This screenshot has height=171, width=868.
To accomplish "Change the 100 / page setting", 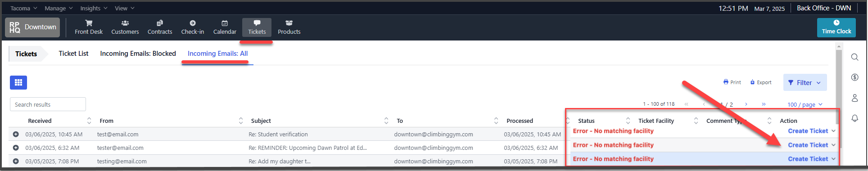I will (x=805, y=104).
